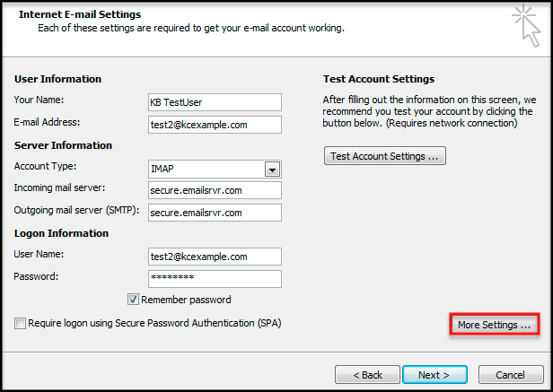Click the Secure Password Authentication label text
Image resolution: width=553 pixels, height=392 pixels.
(x=154, y=323)
